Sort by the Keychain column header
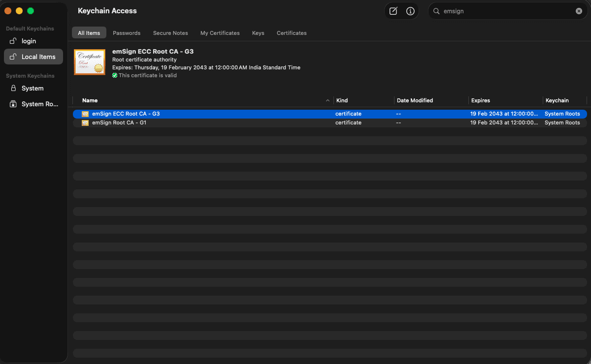Image resolution: width=591 pixels, height=364 pixels. (x=565, y=100)
